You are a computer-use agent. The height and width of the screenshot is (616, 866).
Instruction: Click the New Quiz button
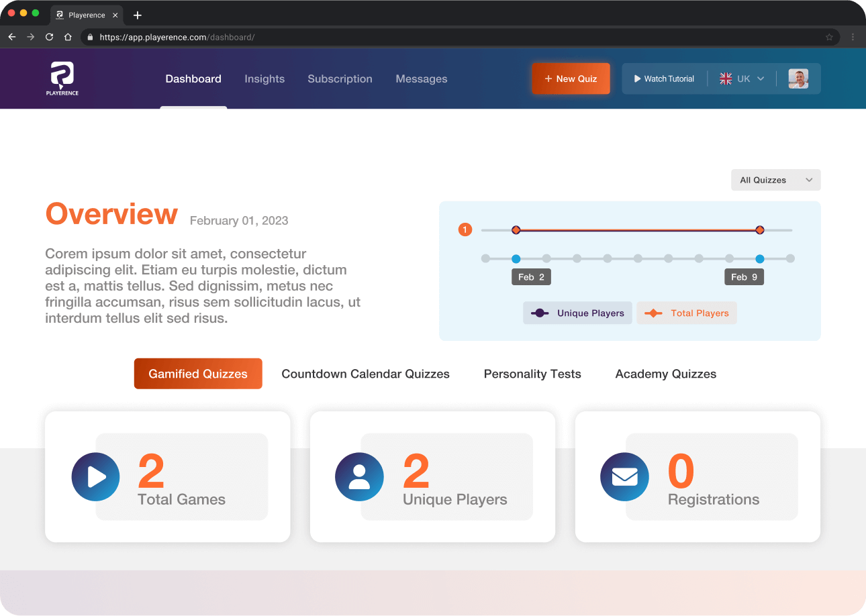point(571,79)
